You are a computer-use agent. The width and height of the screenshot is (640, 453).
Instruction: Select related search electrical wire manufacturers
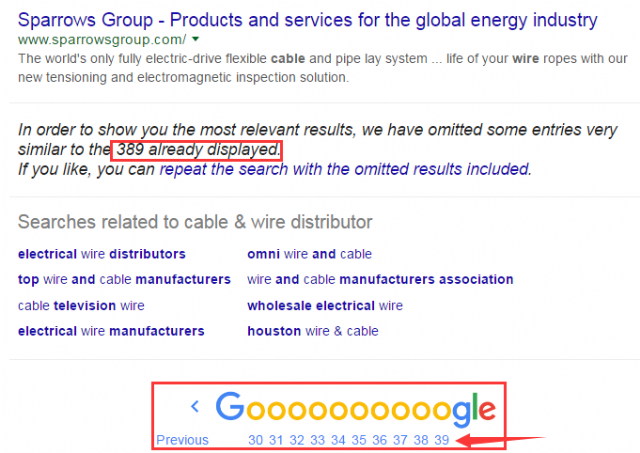coord(111,331)
